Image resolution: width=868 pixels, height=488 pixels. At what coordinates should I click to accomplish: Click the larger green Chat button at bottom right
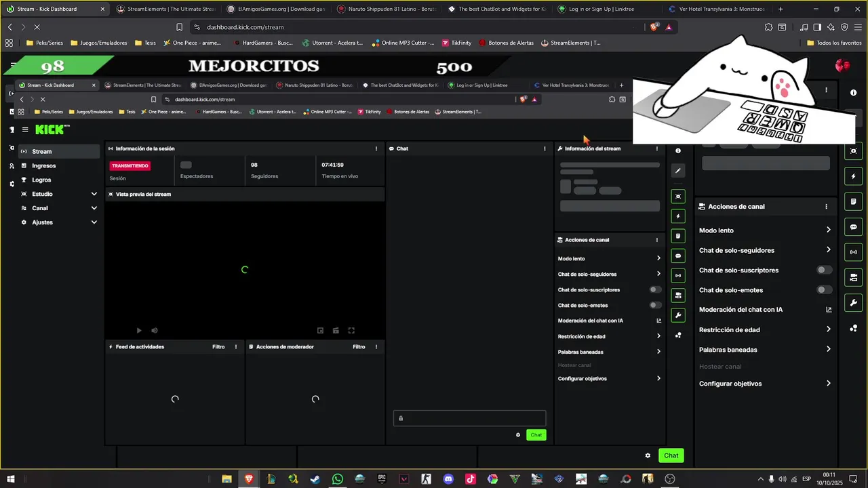(671, 455)
